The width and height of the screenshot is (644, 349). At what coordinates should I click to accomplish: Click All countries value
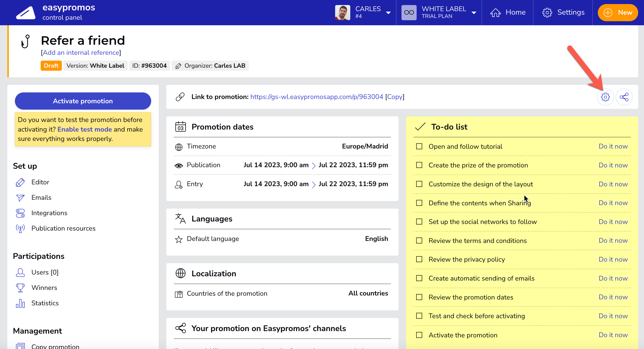coord(368,293)
